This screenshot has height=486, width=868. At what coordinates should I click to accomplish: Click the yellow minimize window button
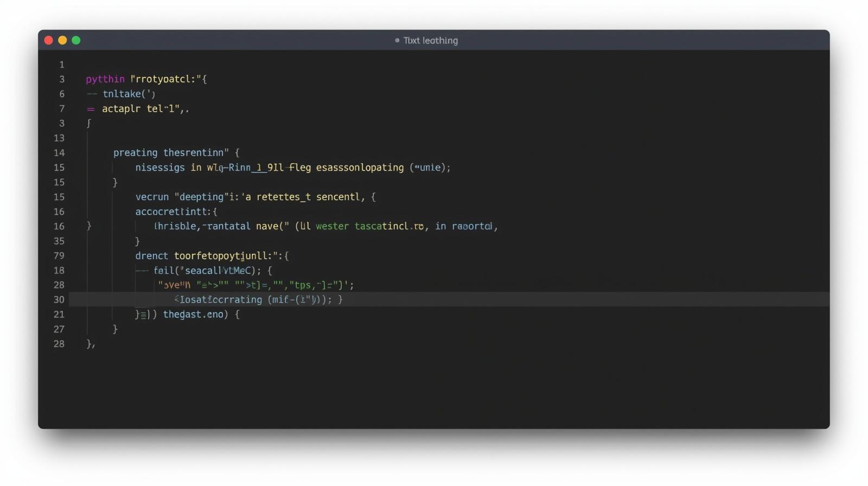pyautogui.click(x=62, y=40)
